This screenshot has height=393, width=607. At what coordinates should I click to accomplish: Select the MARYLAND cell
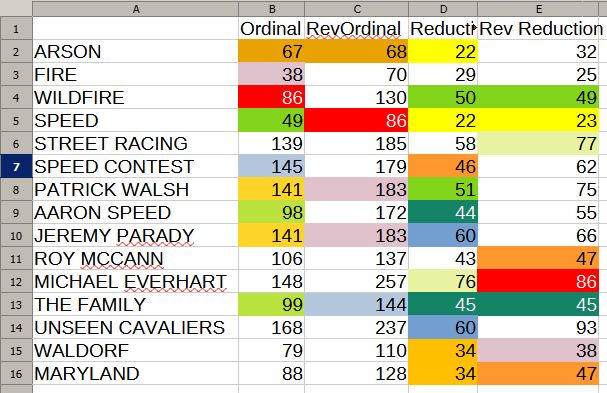click(x=135, y=374)
